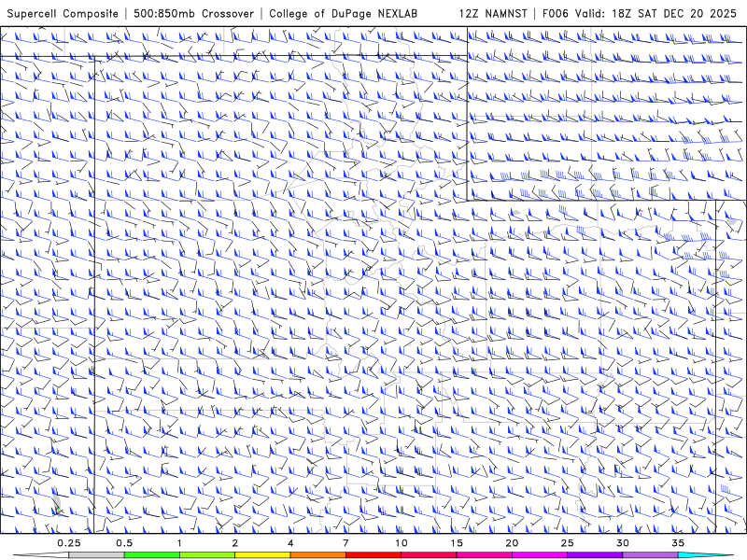Viewport: 747px width, 560px height.
Task: Click the '0.5' legend label
Action: (x=124, y=543)
